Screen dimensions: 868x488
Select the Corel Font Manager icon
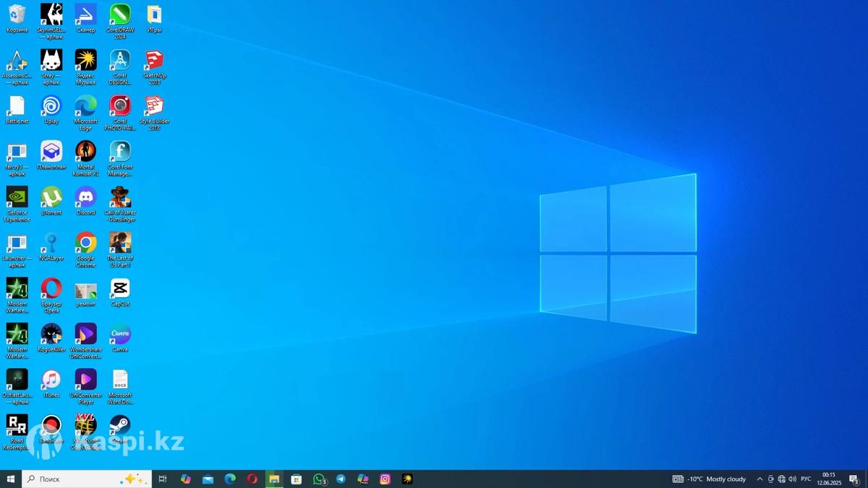click(120, 159)
